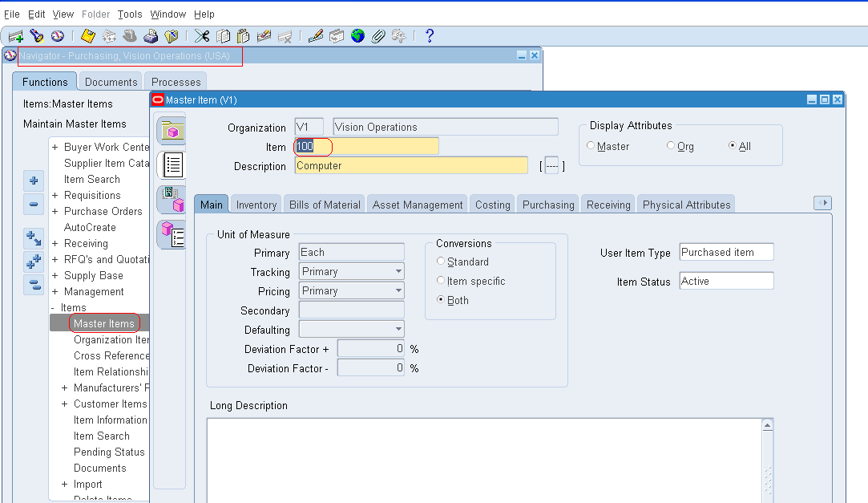Viewport: 868px width, 503px height.
Task: Click the Cut scissors toolbar icon
Action: [x=202, y=36]
